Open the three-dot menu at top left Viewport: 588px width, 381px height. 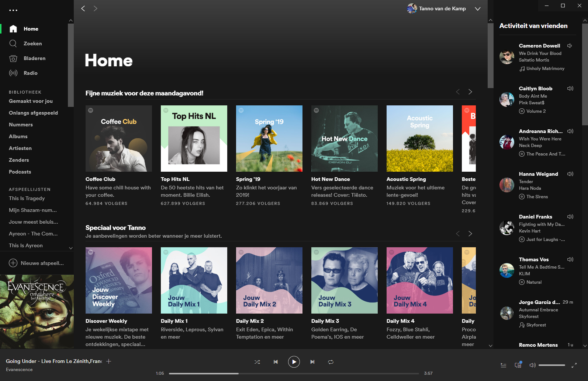pyautogui.click(x=13, y=10)
